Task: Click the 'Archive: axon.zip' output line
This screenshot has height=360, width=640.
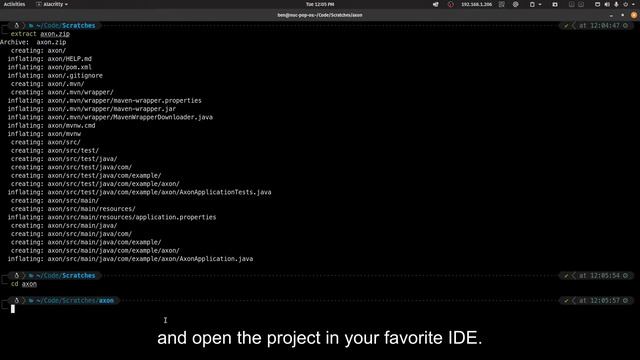Action: [x=33, y=42]
